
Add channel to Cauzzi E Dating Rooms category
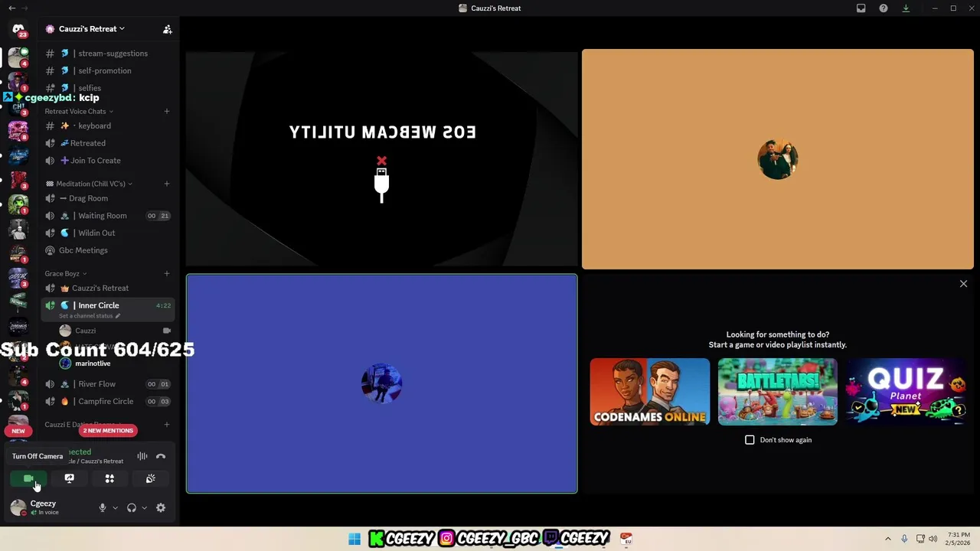coord(166,425)
